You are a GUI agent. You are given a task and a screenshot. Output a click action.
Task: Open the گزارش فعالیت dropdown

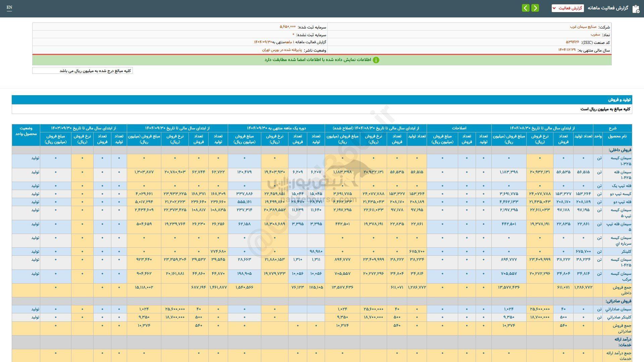[568, 8]
